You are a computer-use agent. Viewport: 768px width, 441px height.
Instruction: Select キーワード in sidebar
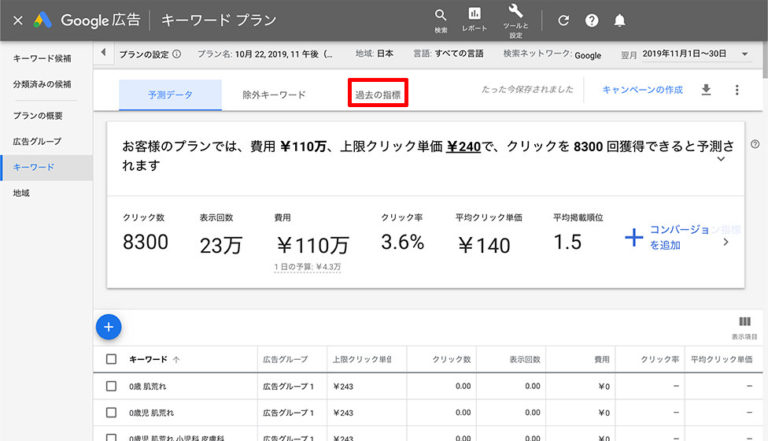(47, 168)
